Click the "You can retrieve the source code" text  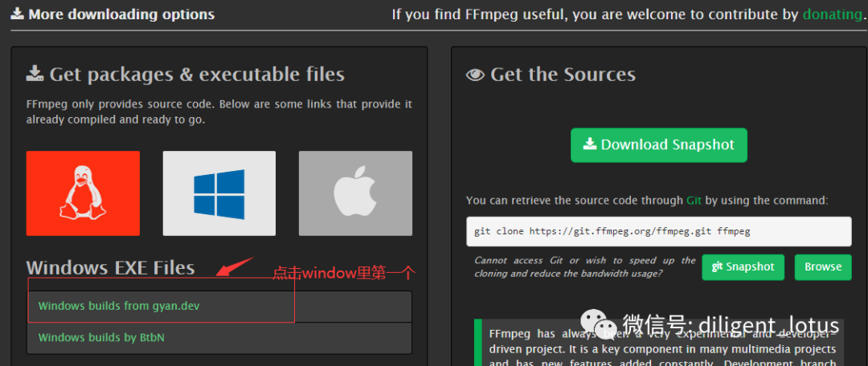(647, 200)
